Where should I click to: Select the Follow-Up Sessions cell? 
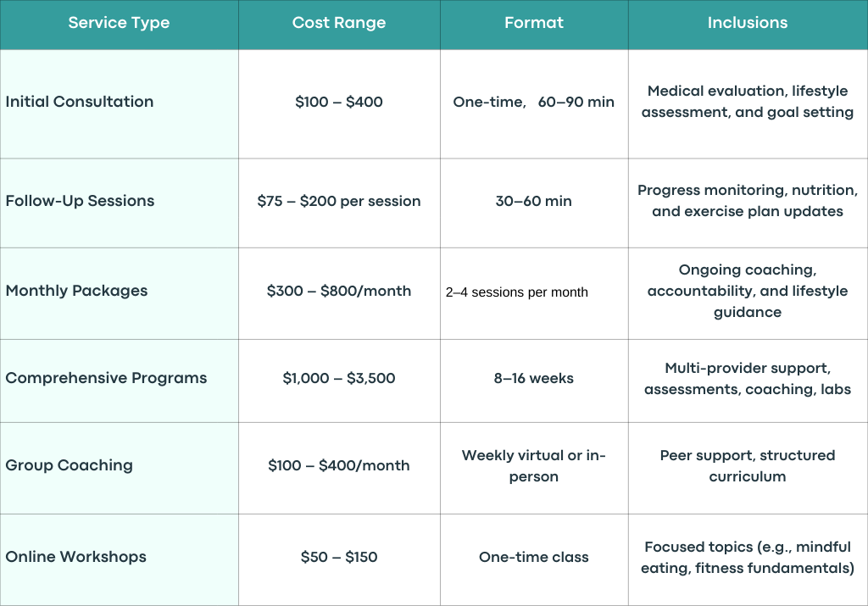(x=119, y=203)
